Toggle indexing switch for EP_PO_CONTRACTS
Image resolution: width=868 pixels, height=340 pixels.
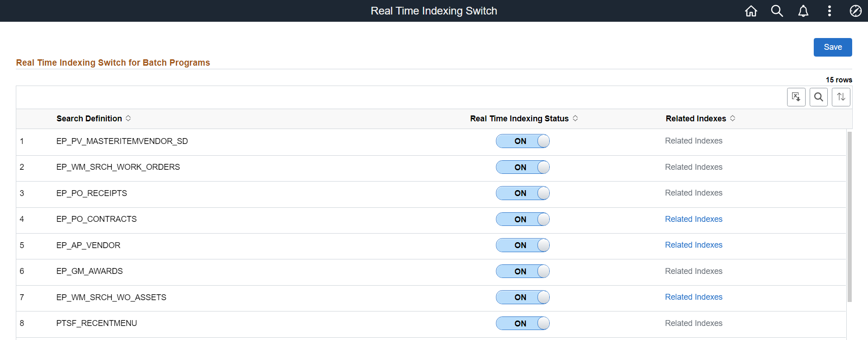tap(523, 219)
